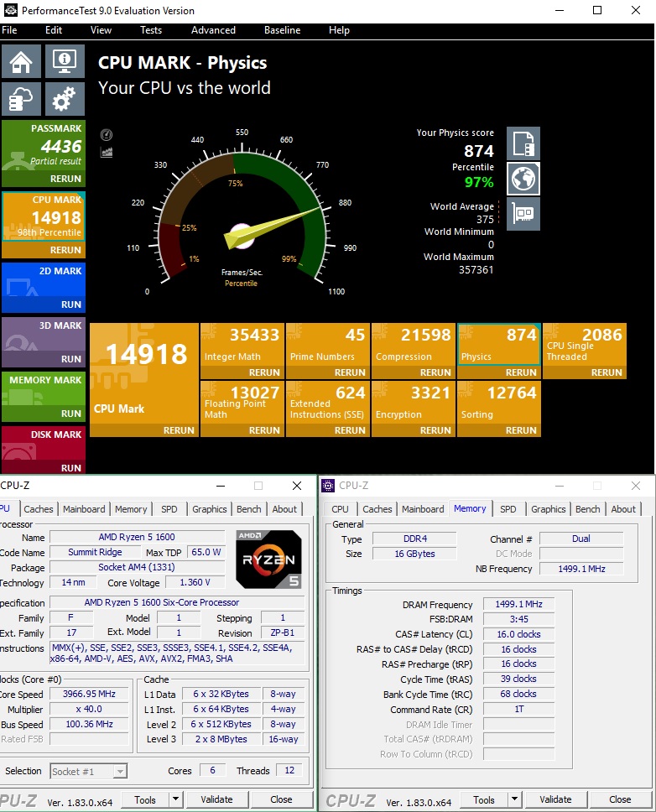The image size is (656, 812).
Task: Rerun the Floating Point Math test
Action: (264, 430)
